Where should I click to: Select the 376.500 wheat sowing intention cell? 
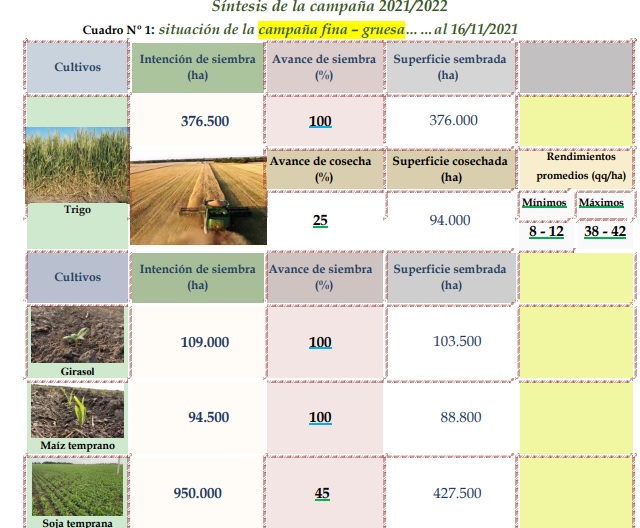[x=204, y=121]
